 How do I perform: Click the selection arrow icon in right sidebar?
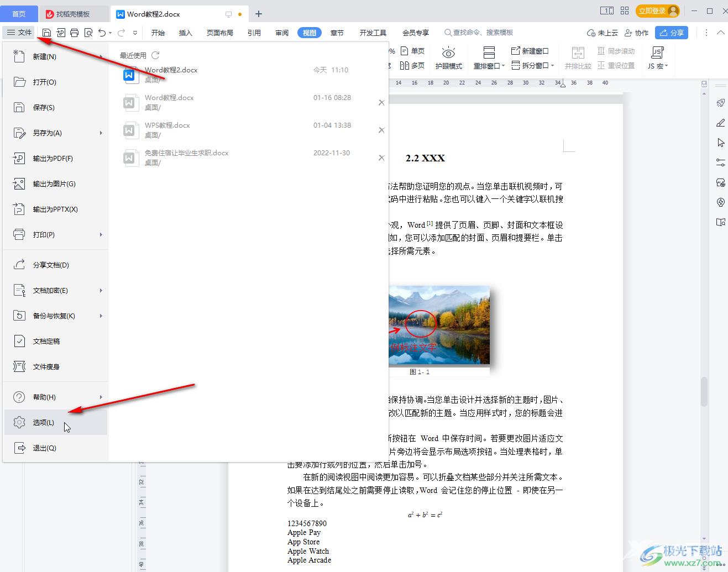pyautogui.click(x=720, y=143)
